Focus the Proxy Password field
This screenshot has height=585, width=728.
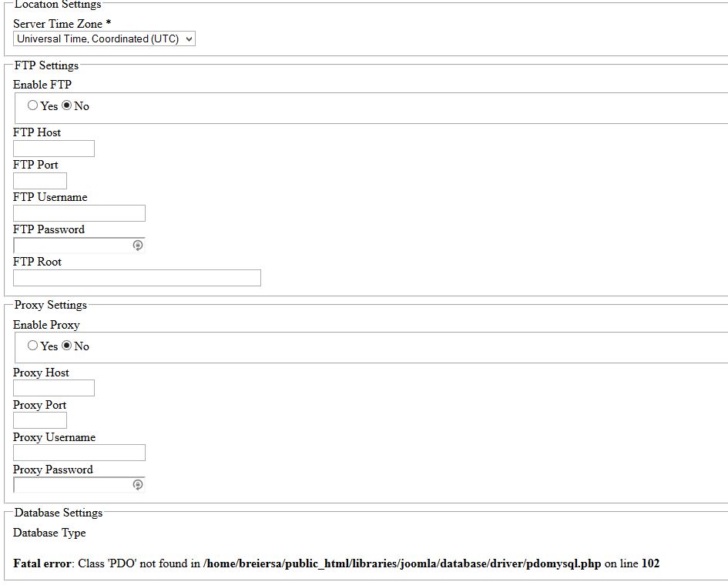tap(79, 485)
